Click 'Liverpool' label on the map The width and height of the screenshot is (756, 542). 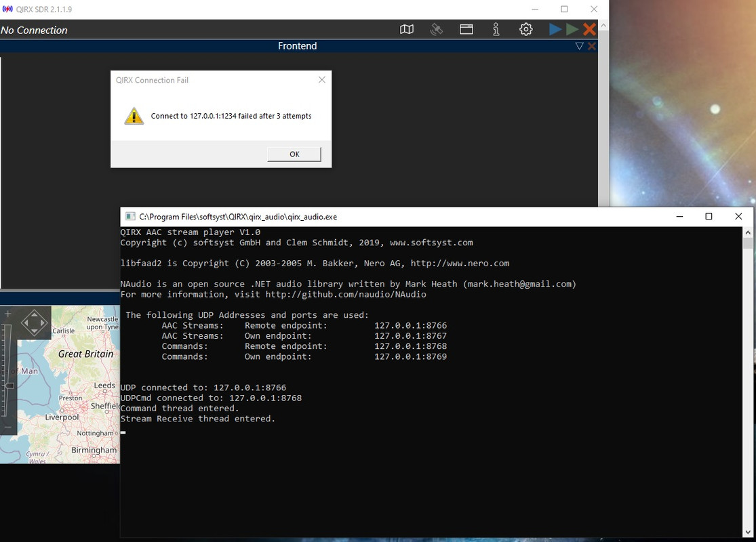[62, 417]
